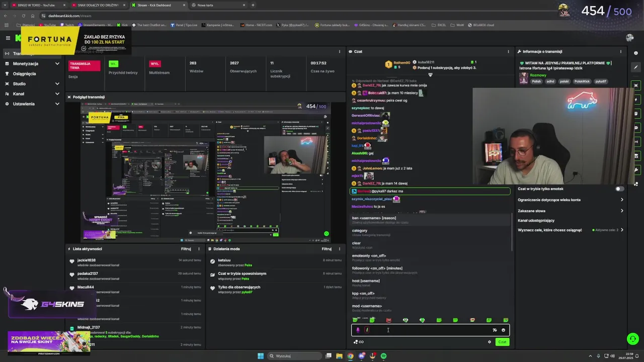Collapse the pinned gift banner arrow in chat
This screenshot has height=362, width=644.
(x=430, y=75)
